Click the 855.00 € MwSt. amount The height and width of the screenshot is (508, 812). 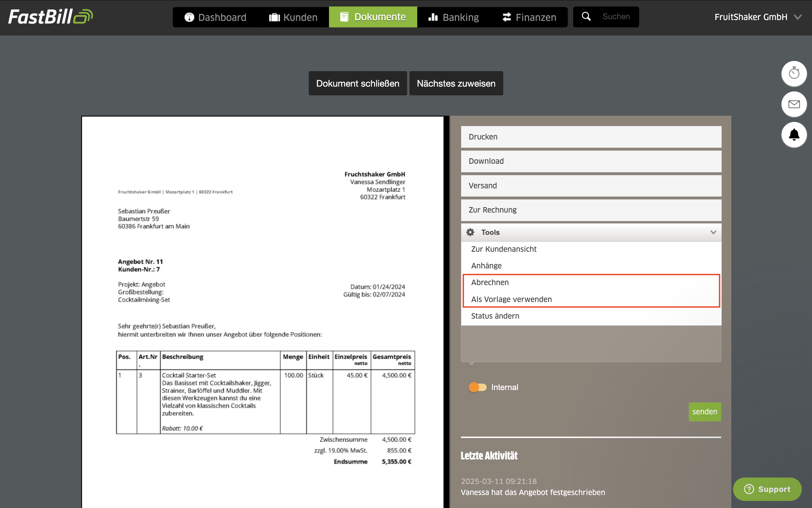(x=399, y=450)
